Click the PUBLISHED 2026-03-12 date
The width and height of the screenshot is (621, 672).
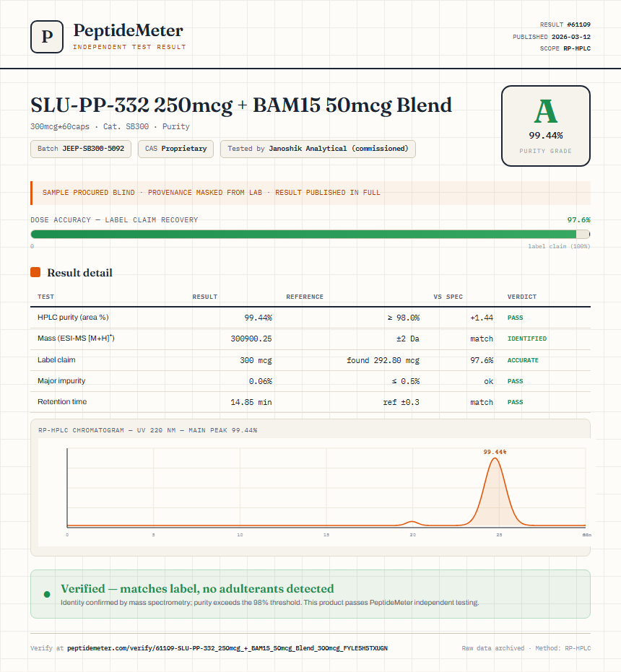click(552, 37)
